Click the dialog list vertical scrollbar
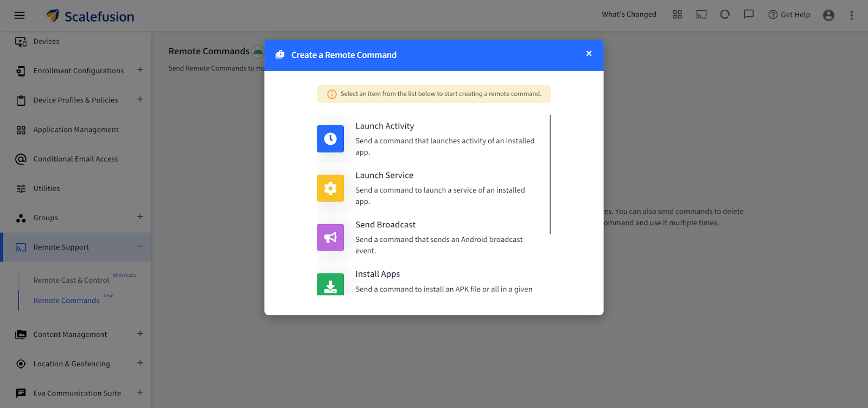Screen dimensions: 868x408 coord(550,174)
